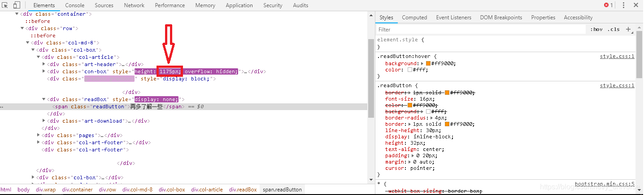644x195 pixels.
Task: Expand the div class="pages" node
Action: (x=38, y=135)
